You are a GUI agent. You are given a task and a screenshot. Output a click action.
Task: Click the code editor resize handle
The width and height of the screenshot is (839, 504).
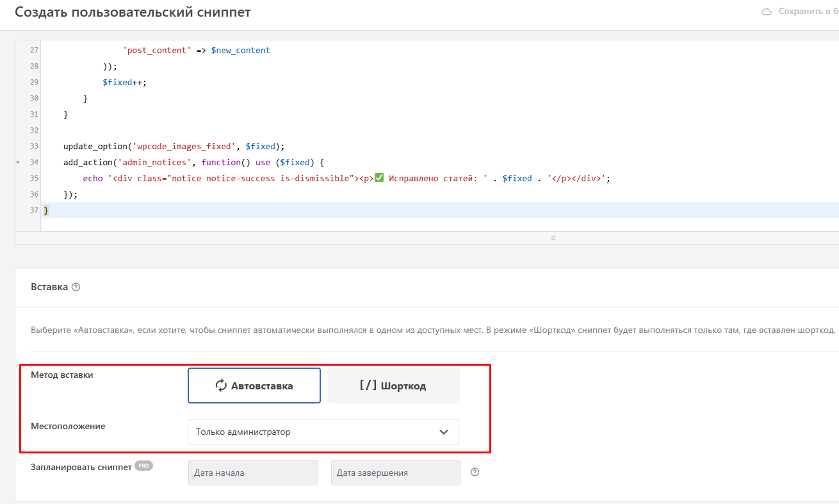pos(553,238)
